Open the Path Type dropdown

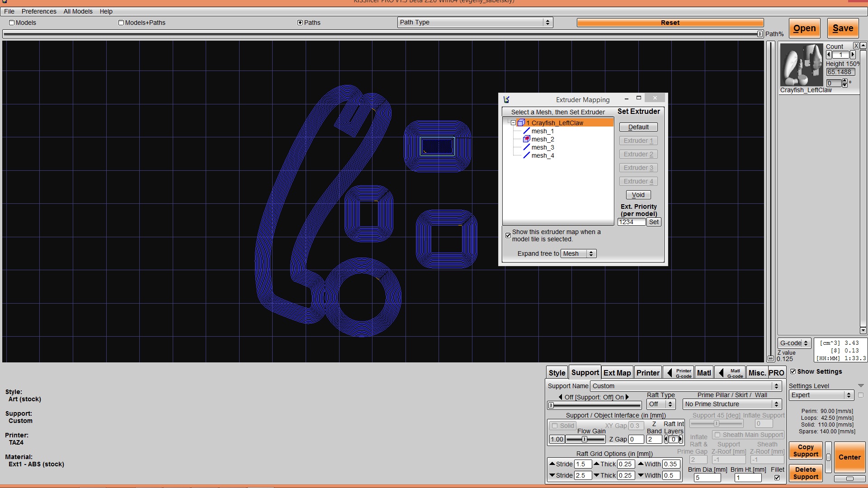pos(475,22)
